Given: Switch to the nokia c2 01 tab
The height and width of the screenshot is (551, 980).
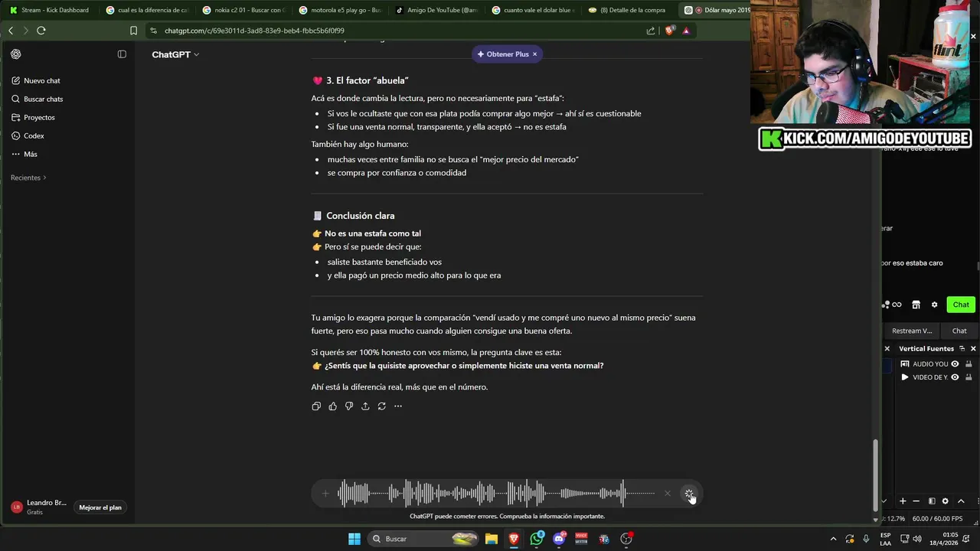Looking at the screenshot, I should coord(243,10).
